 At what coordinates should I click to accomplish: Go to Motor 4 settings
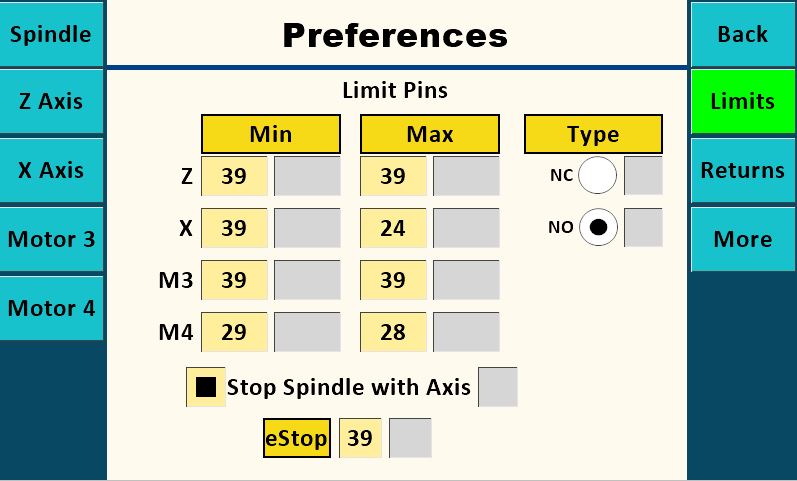point(51,308)
